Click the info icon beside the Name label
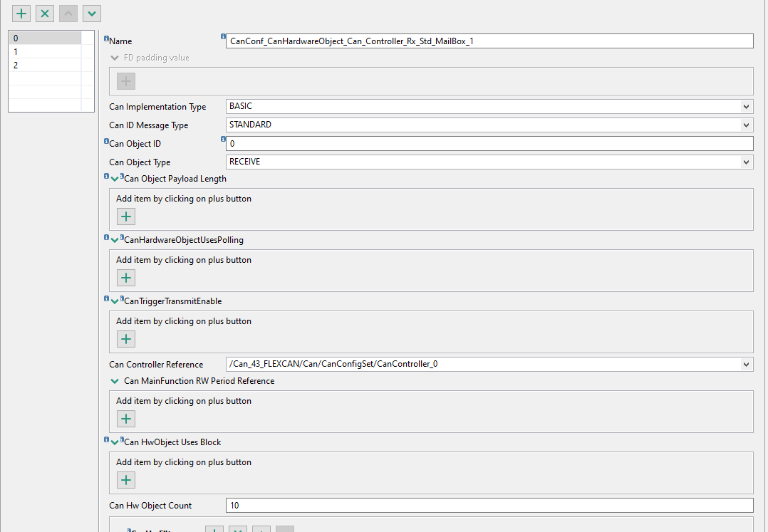This screenshot has height=532, width=768. coord(106,39)
